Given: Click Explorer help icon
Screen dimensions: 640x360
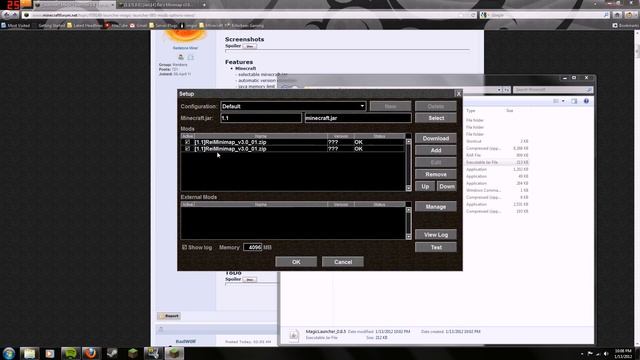Looking at the screenshot, I should [586, 101].
